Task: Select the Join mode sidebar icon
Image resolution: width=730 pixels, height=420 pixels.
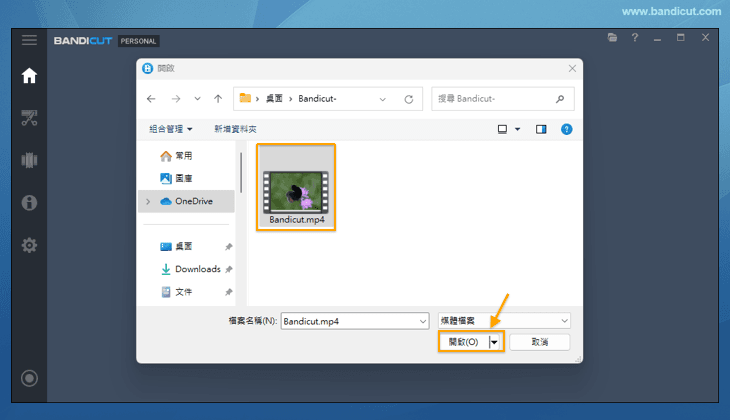Action: (x=29, y=160)
